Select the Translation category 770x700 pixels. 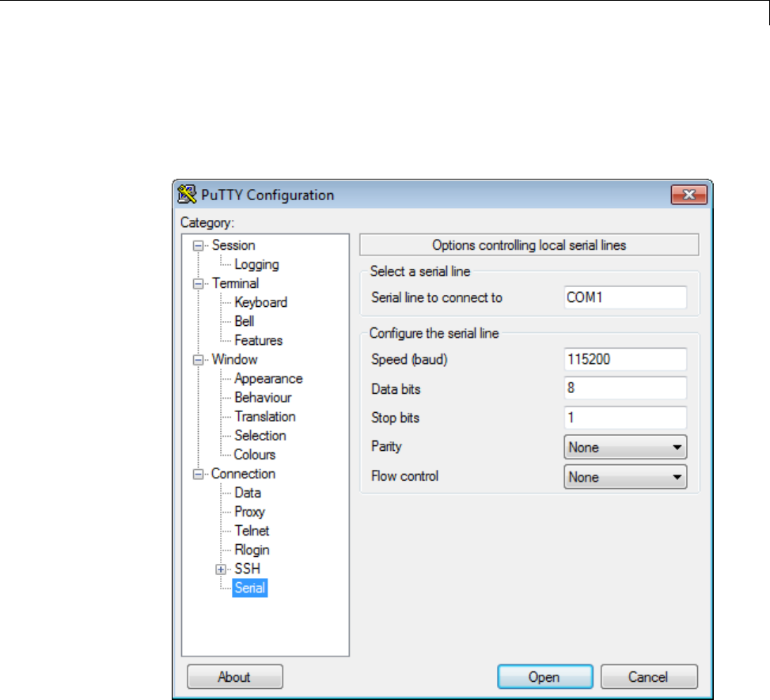pyautogui.click(x=264, y=417)
